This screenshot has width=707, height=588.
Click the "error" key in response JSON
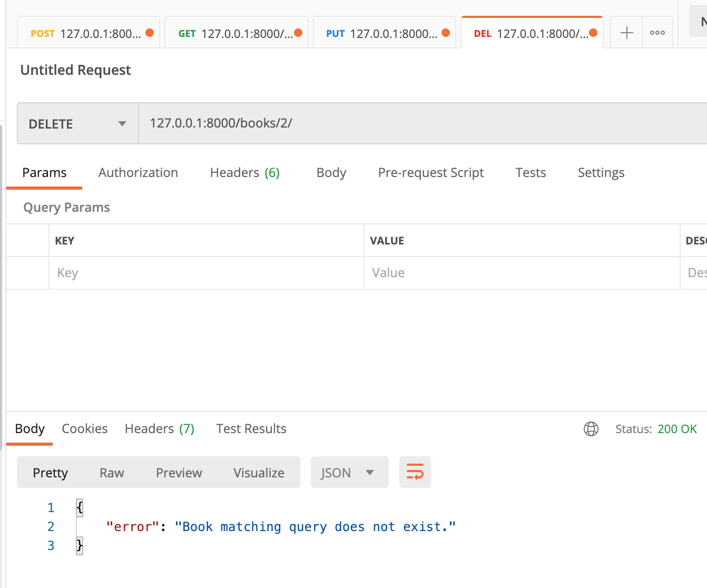click(132, 526)
